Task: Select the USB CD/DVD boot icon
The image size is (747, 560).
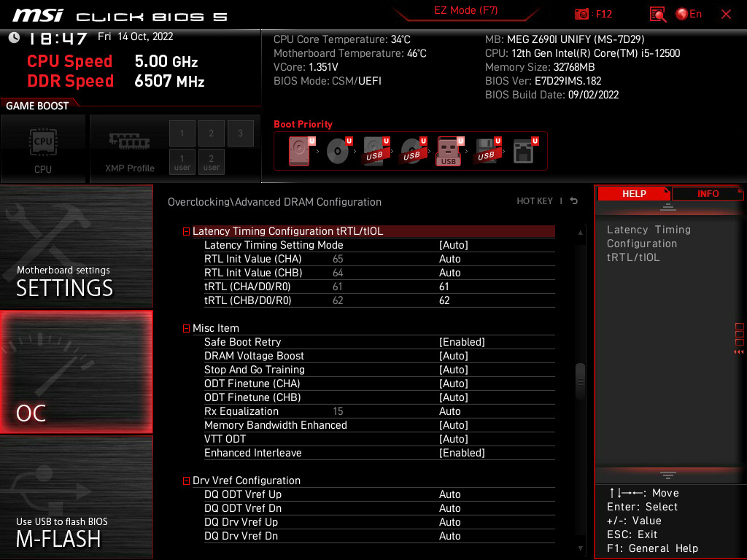Action: pyautogui.click(x=413, y=150)
